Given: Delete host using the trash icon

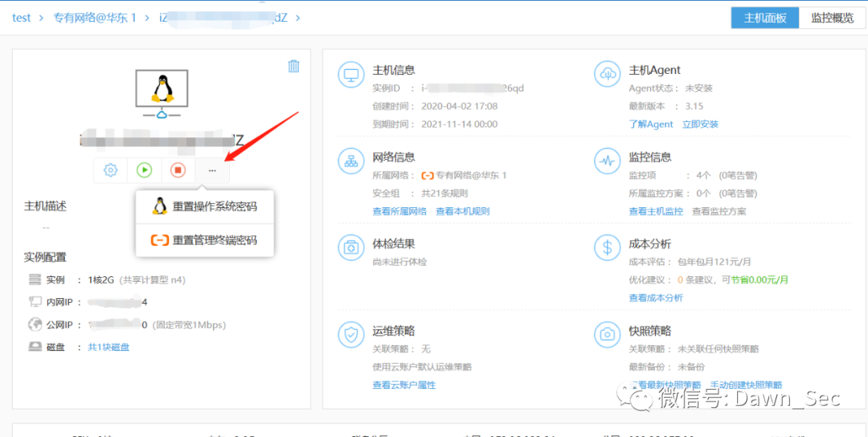Looking at the screenshot, I should tap(294, 67).
